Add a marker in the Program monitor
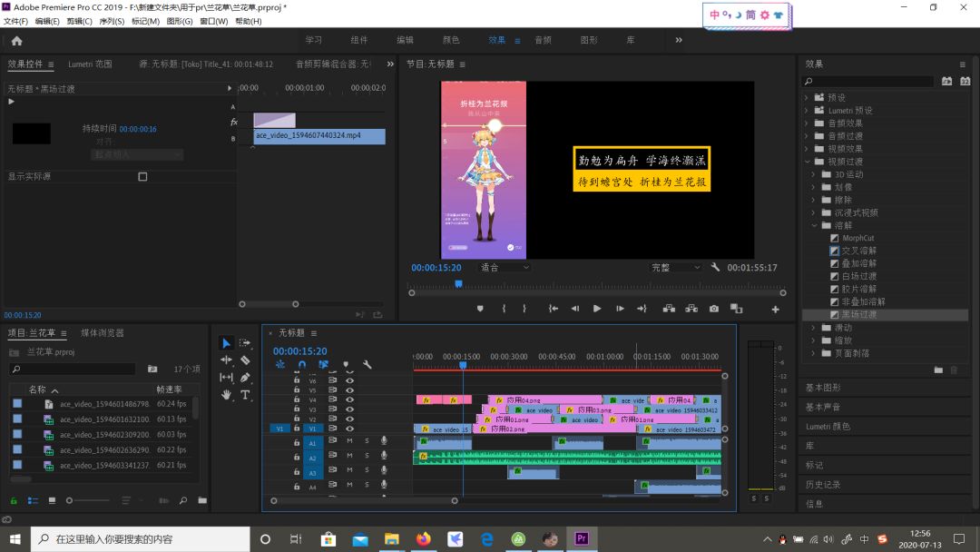 (480, 309)
